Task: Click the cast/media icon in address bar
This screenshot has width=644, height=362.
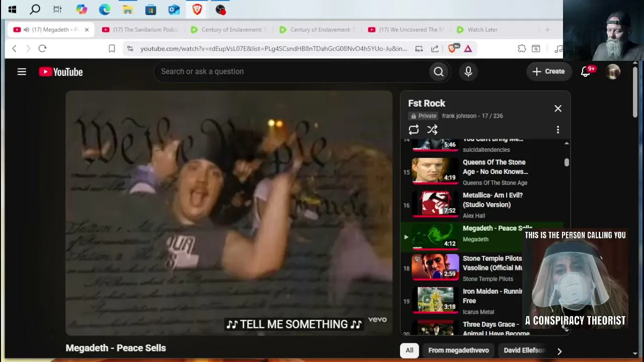Action: coord(419,48)
